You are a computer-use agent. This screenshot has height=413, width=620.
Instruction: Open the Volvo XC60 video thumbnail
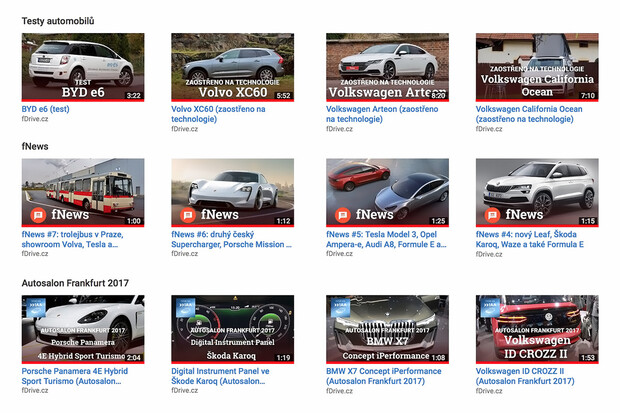coord(232,67)
